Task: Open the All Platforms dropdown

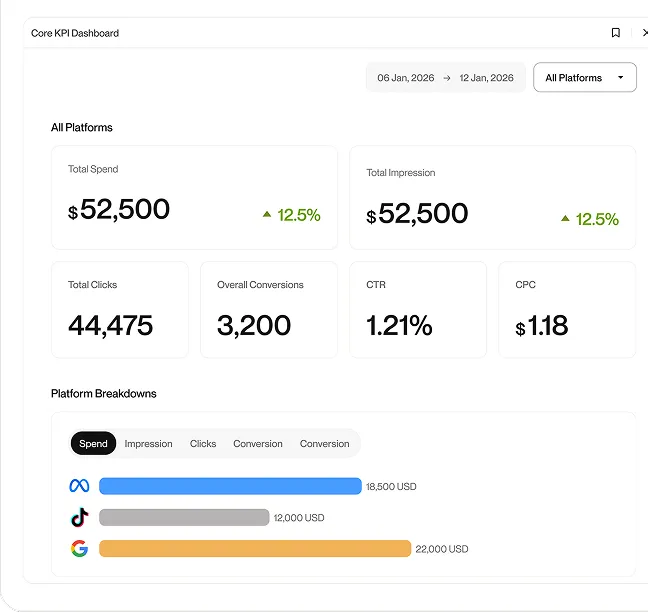Action: 585,77
